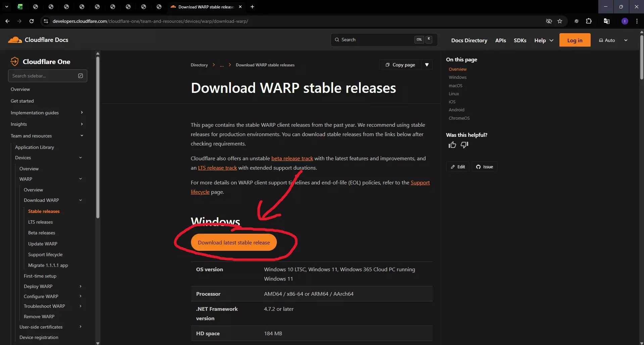Click the translate page icon
This screenshot has height=345, width=644.
607,21
